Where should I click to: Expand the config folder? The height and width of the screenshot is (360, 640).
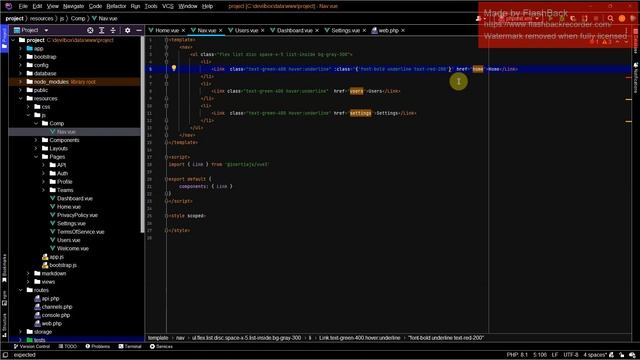20,65
